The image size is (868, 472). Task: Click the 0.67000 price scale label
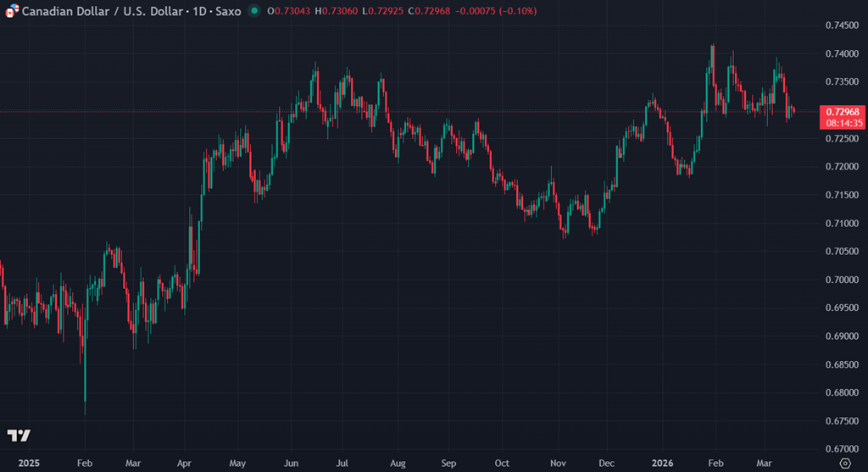click(x=841, y=449)
